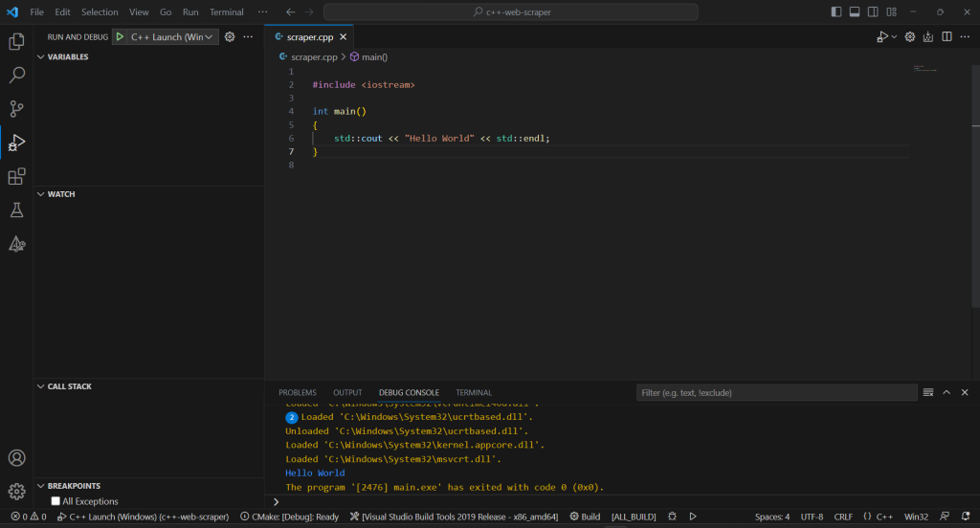Screen dimensions: 980x528
Task: Collapse the CALL STACK section
Action: click(69, 386)
